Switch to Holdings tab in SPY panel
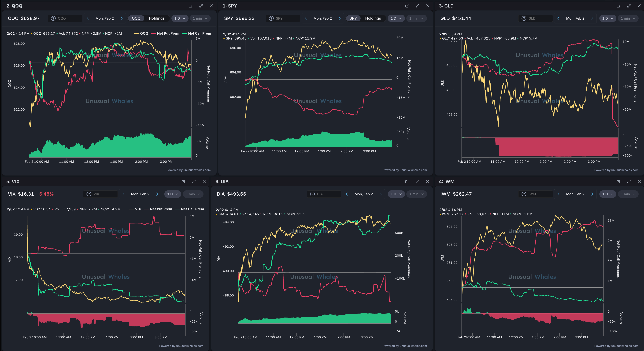Image resolution: width=644 pixels, height=351 pixels. coord(373,18)
